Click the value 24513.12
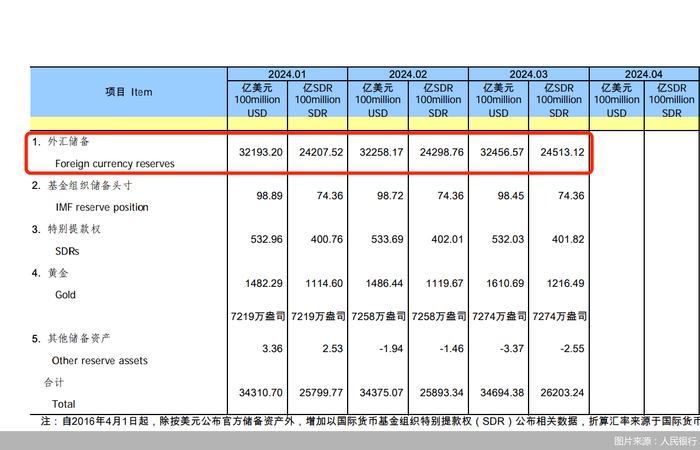 562,153
